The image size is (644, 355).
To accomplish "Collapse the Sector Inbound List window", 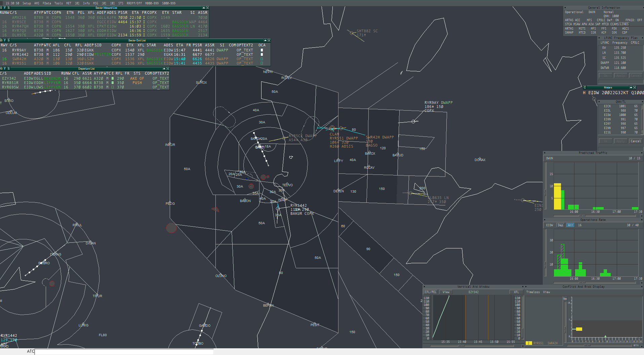I will [x=204, y=8].
